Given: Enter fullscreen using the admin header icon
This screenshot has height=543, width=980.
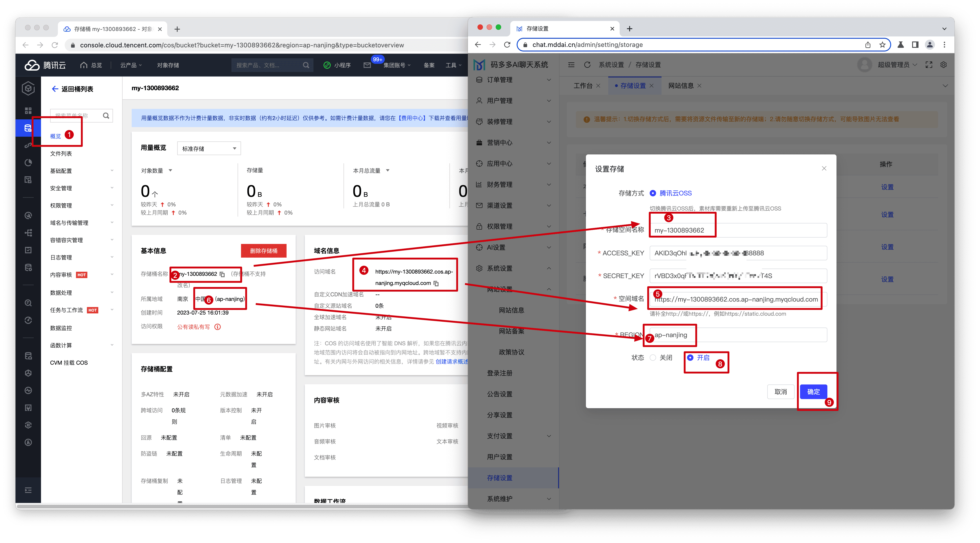Looking at the screenshot, I should coord(929,65).
